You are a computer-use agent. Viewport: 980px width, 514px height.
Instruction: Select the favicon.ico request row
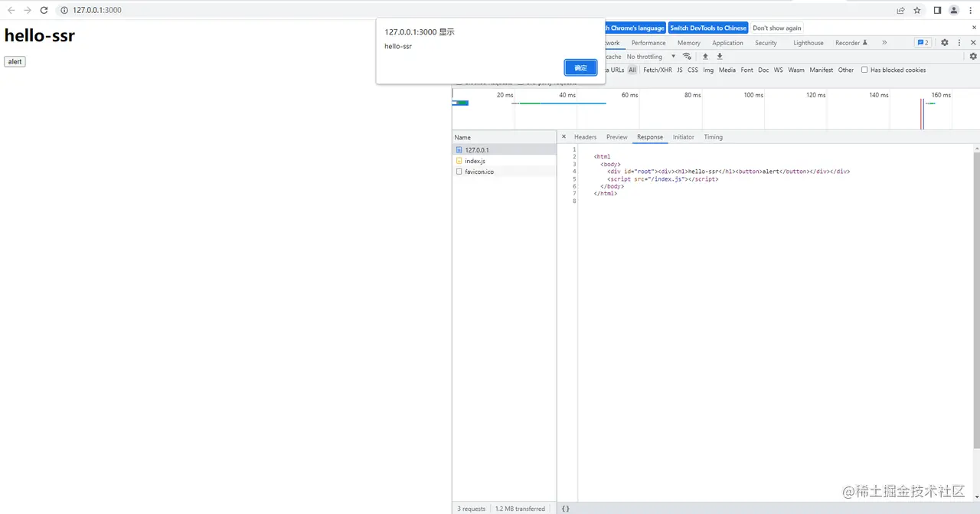[x=505, y=172]
